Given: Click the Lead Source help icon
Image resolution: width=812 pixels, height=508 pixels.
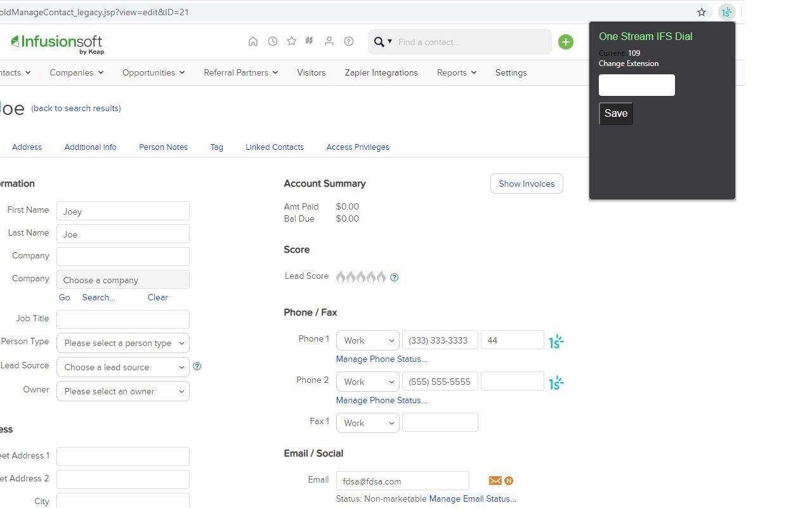Looking at the screenshot, I should click(x=197, y=366).
